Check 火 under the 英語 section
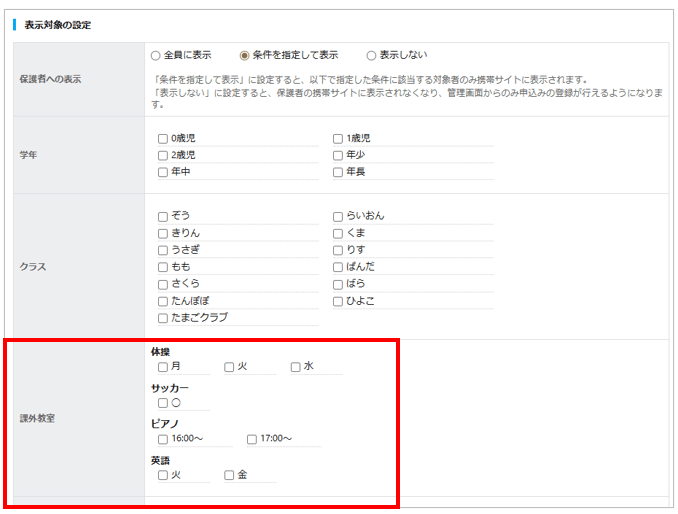Image resolution: width=678 pixels, height=514 pixels. click(x=163, y=475)
